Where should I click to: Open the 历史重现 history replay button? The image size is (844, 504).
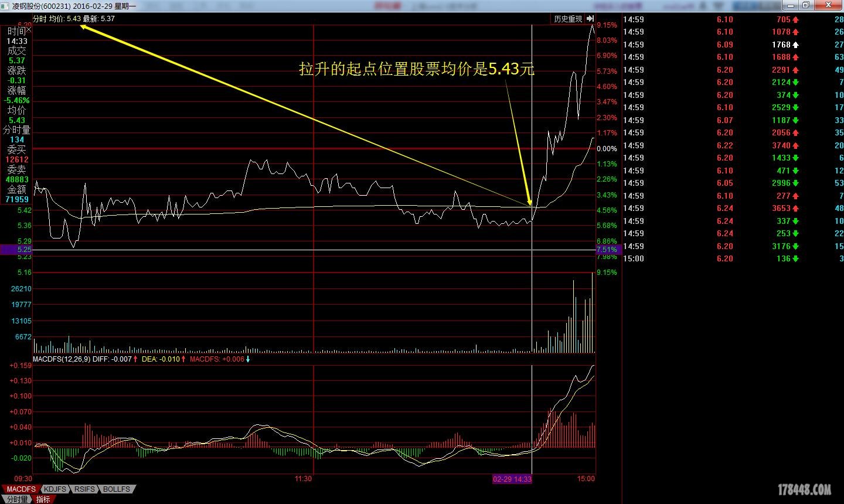pos(568,19)
